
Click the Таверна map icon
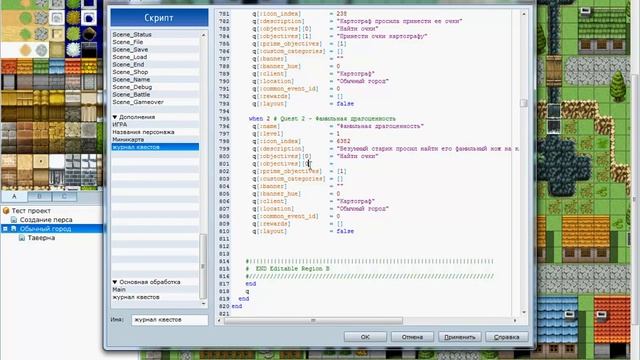(22, 238)
